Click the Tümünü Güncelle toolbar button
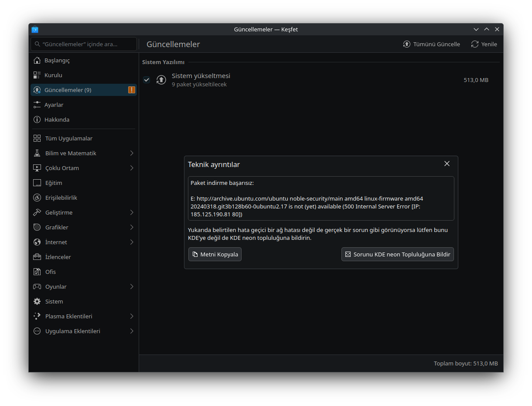 coord(431,44)
